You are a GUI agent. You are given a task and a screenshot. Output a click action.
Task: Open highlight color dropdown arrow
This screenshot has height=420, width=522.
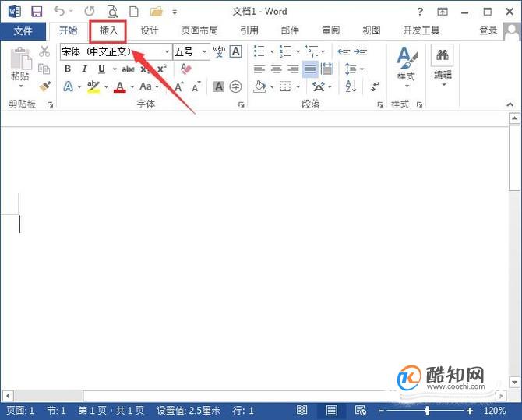[x=106, y=87]
